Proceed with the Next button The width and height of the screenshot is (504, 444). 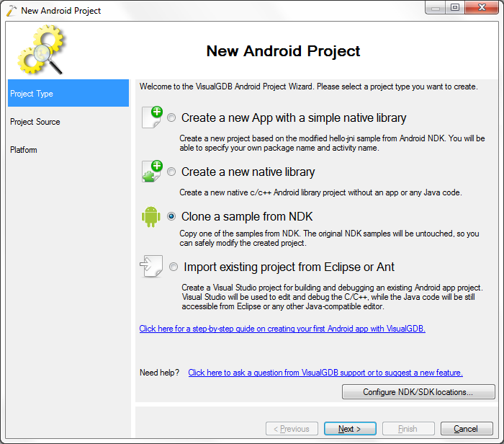[x=350, y=429]
